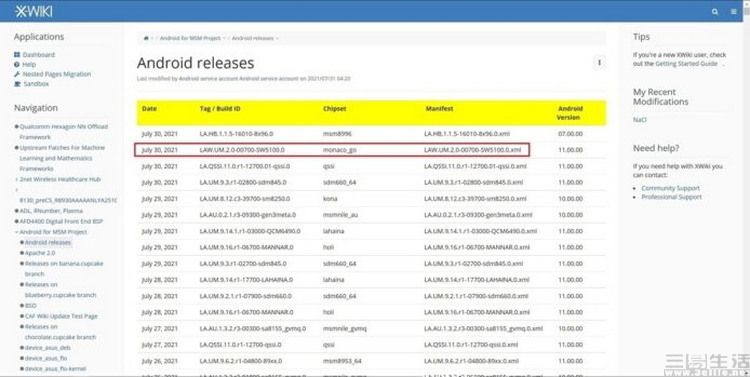Select chipset cell msm8996
750x377 pixels.
point(338,134)
